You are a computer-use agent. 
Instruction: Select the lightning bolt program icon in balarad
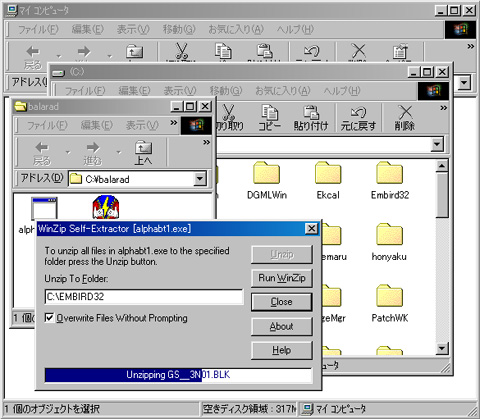106,207
